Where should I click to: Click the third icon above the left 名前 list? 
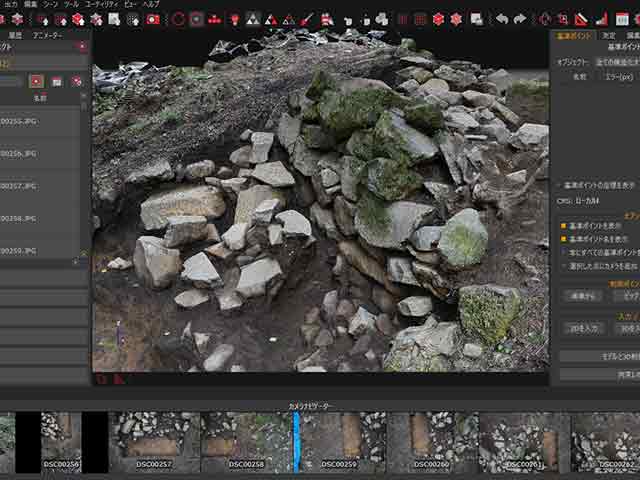point(76,81)
